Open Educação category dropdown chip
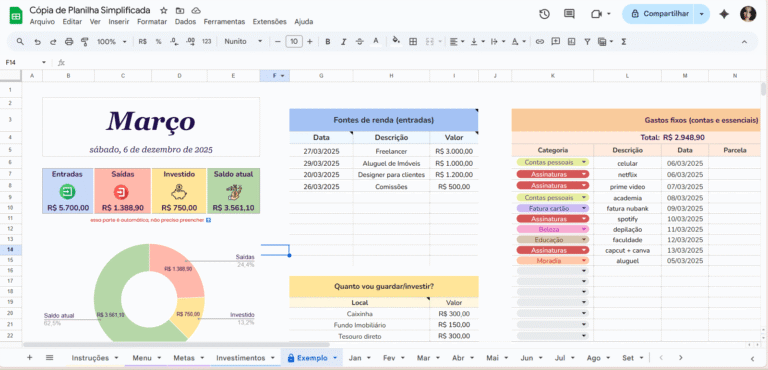Viewport: 768px width, 370px height. point(552,240)
